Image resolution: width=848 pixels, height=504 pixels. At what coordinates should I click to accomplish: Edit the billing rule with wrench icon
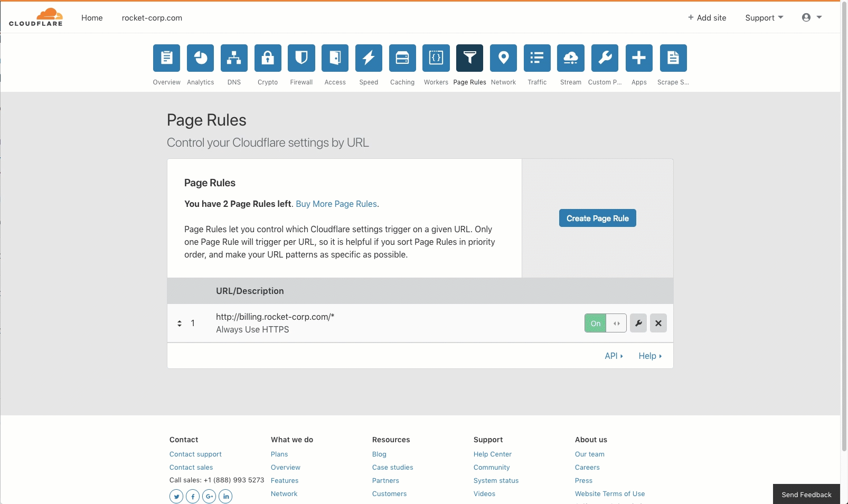coord(638,323)
